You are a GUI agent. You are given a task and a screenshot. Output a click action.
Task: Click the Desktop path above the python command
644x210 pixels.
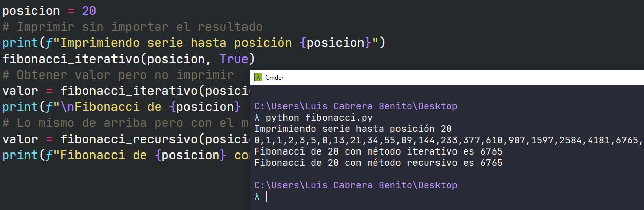[x=355, y=107]
